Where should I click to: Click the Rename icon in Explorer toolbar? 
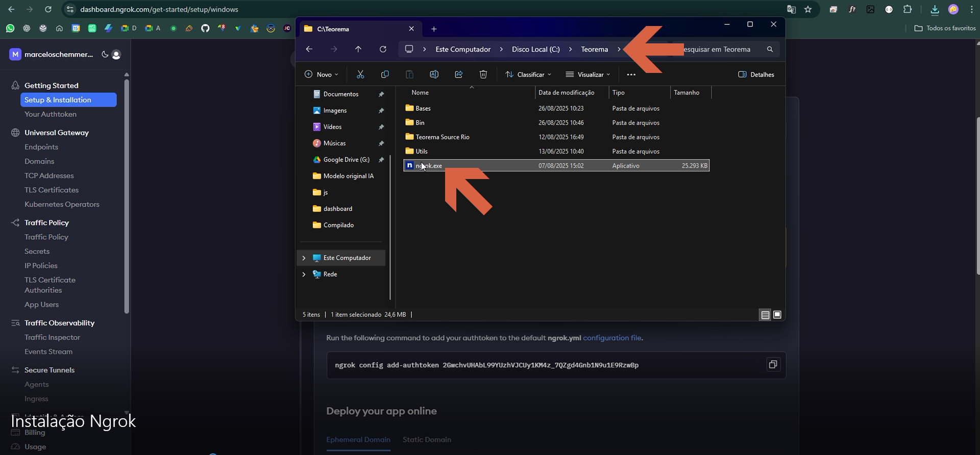click(x=434, y=74)
